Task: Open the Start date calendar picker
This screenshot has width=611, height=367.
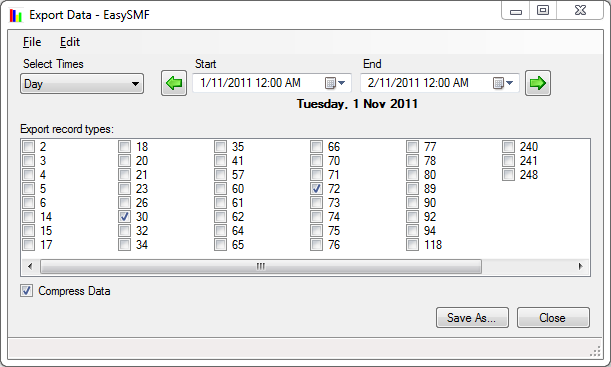Action: click(x=336, y=83)
